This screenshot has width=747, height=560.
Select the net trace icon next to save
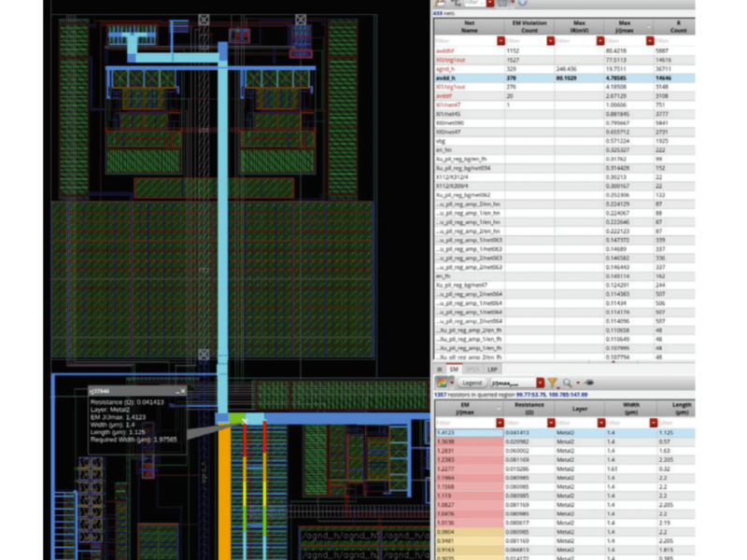point(457,5)
